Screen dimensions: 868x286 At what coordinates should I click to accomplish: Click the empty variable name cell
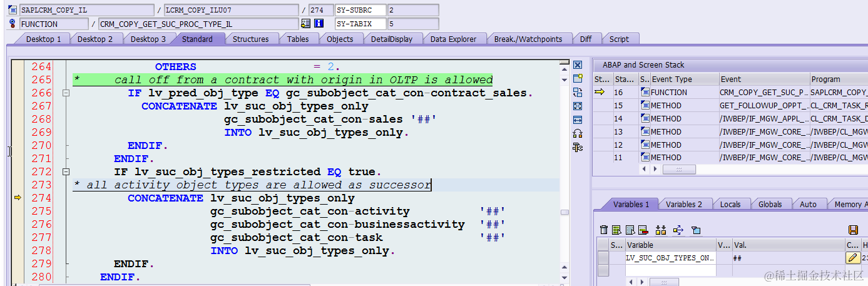(671, 270)
